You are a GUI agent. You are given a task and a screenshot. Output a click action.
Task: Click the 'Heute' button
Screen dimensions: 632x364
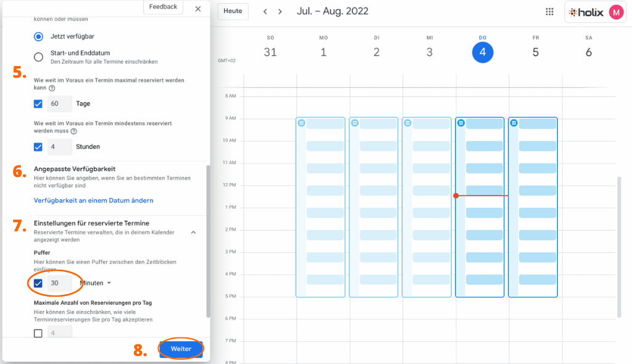pos(232,11)
